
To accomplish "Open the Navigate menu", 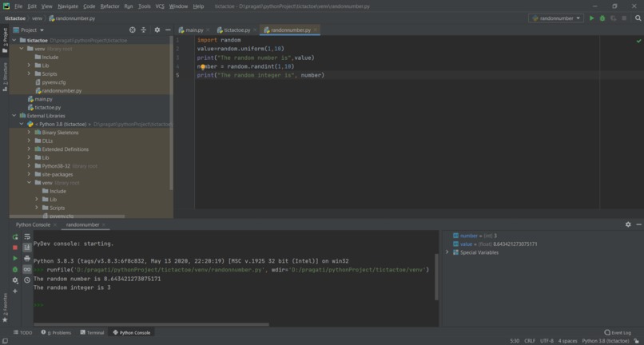I will tap(68, 6).
